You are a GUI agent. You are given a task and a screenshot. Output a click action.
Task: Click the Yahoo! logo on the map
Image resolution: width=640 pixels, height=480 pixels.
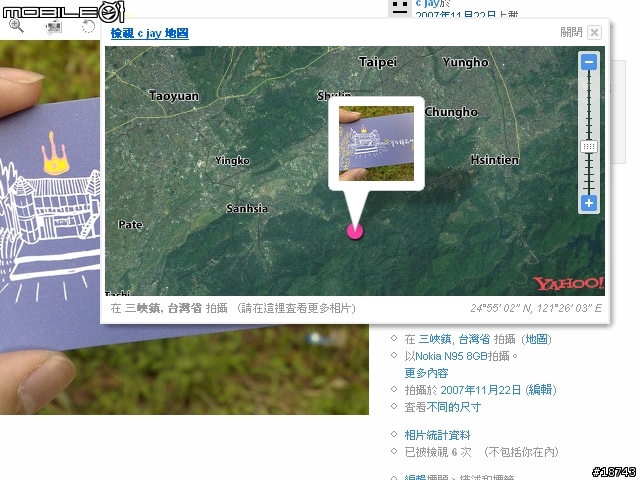click(568, 283)
